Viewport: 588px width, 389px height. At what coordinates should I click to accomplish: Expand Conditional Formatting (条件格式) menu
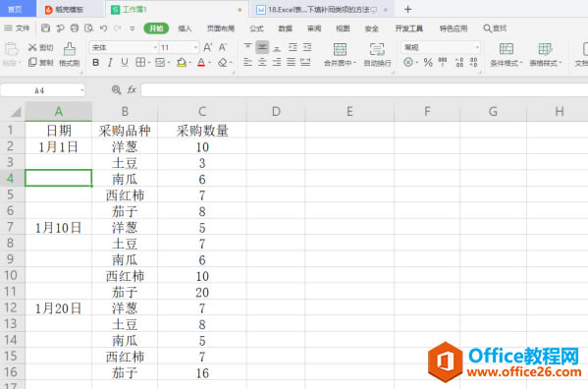(521, 63)
